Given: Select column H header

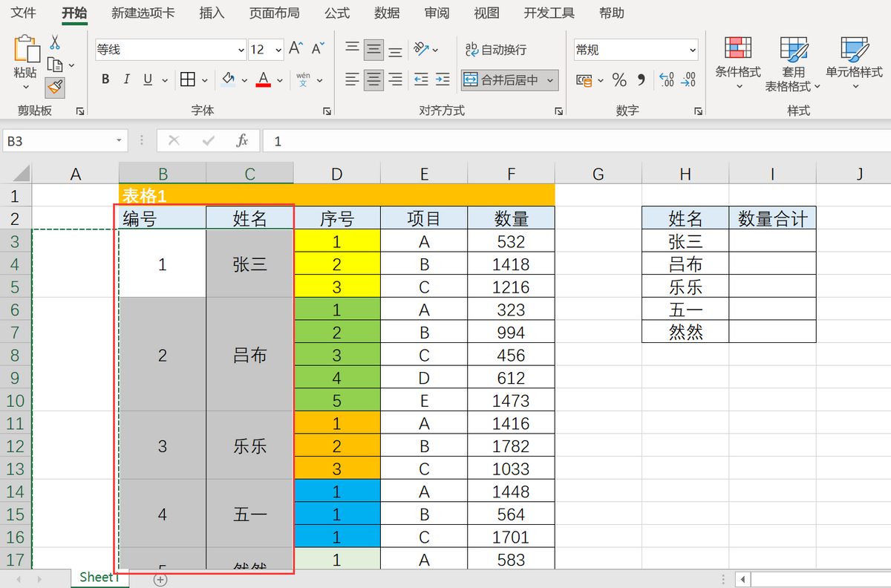Looking at the screenshot, I should pyautogui.click(x=685, y=174).
